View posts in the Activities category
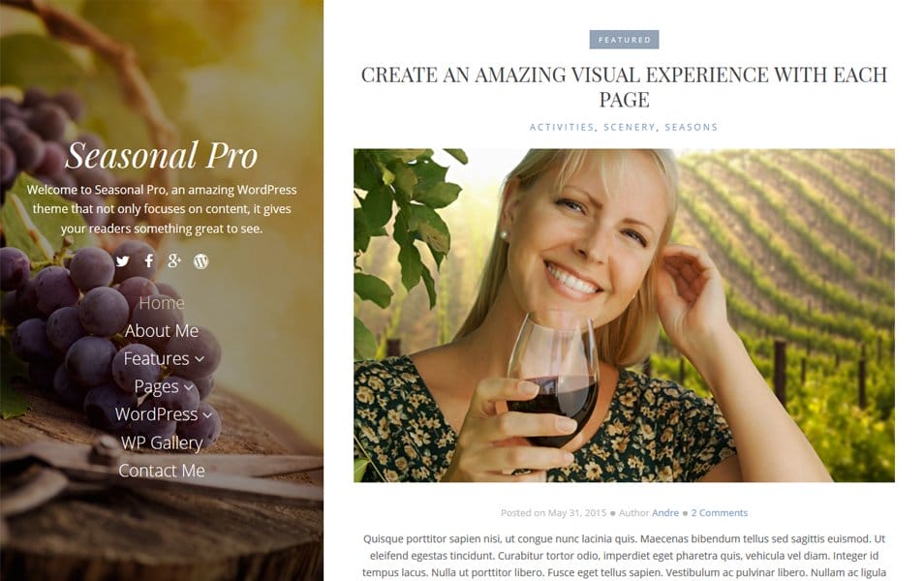 click(x=561, y=127)
